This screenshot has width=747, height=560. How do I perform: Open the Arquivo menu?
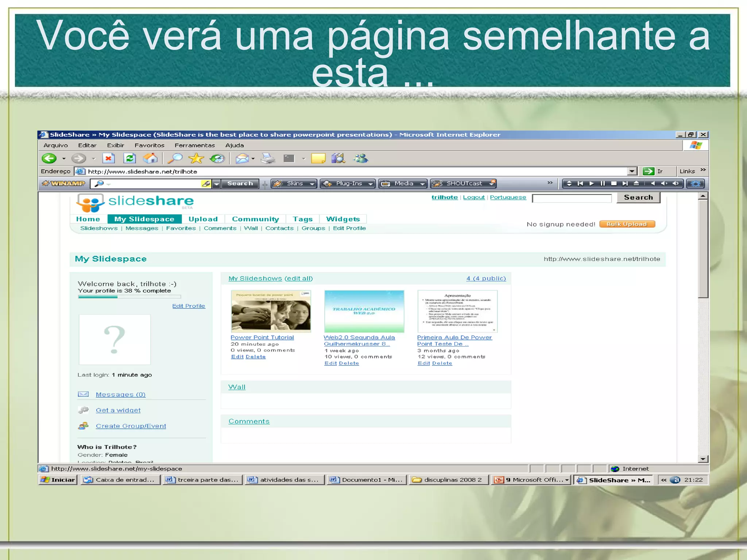click(55, 145)
